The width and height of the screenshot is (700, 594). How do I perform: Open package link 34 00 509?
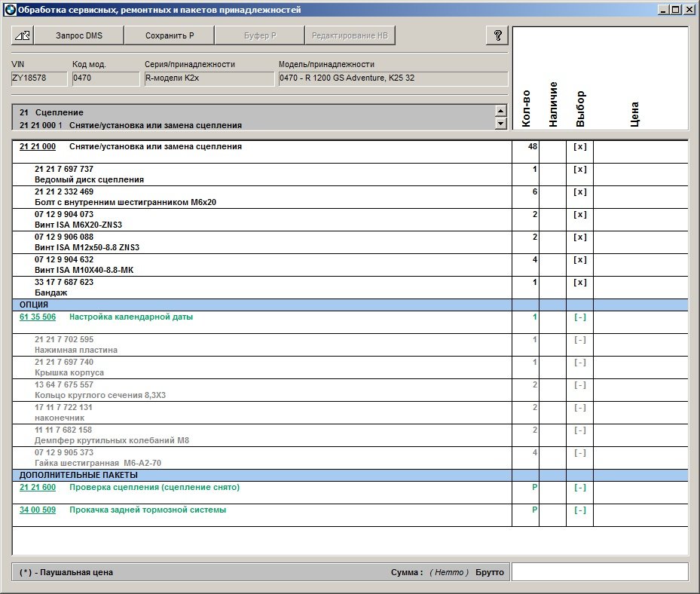[x=38, y=510]
